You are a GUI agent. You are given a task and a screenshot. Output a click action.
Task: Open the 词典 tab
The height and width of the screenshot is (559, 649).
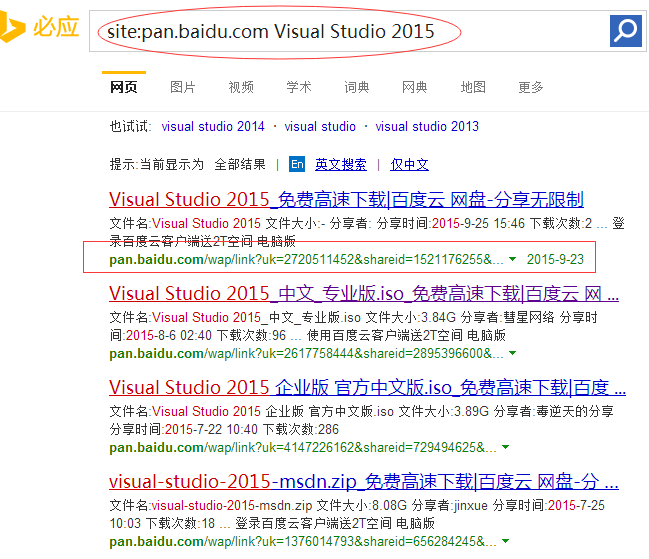click(x=357, y=87)
